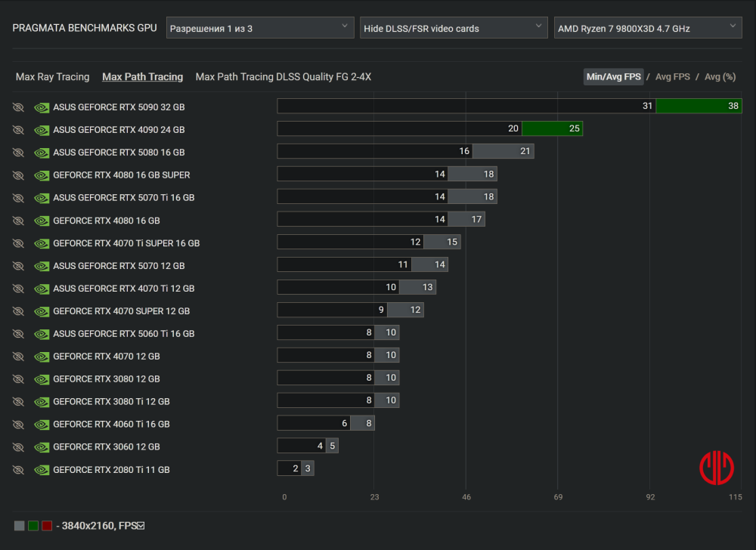The height and width of the screenshot is (550, 756).
Task: Click NVIDIA logo beside RTX 4070 Ti SUPER
Action: click(42, 243)
